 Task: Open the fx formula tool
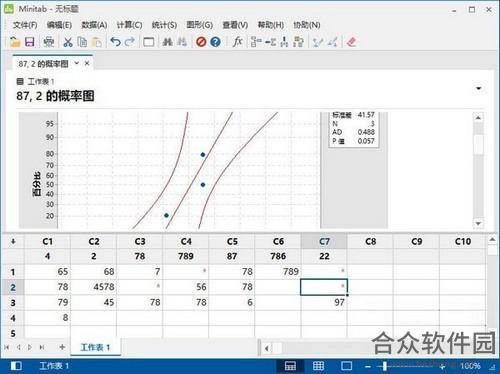coord(237,42)
